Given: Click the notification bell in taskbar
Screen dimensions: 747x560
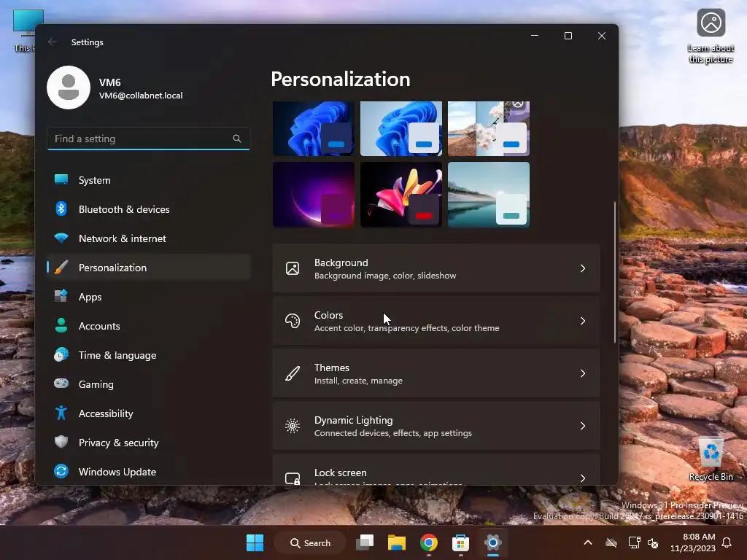Looking at the screenshot, I should click(727, 542).
